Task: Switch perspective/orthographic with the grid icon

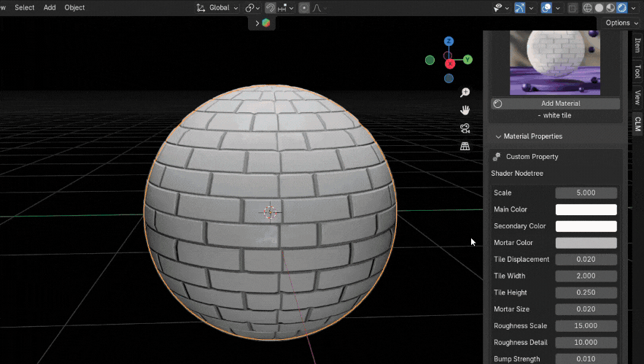Action: click(465, 146)
